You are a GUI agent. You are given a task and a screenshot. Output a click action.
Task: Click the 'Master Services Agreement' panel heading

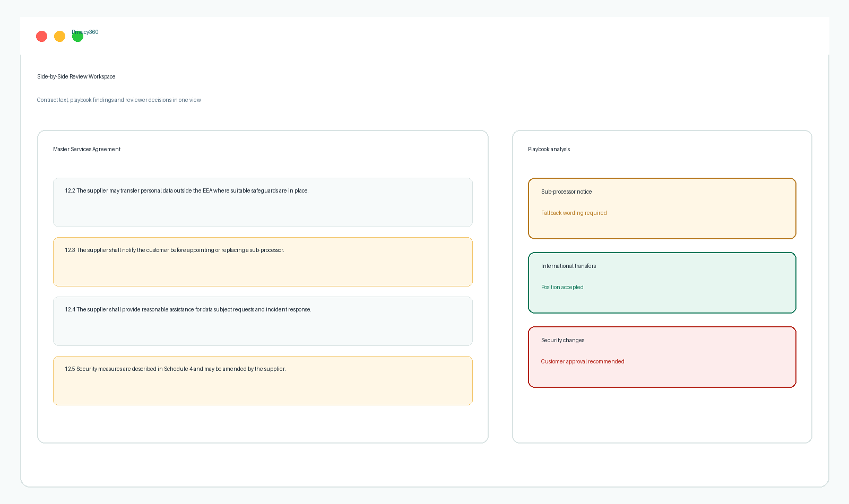click(86, 149)
